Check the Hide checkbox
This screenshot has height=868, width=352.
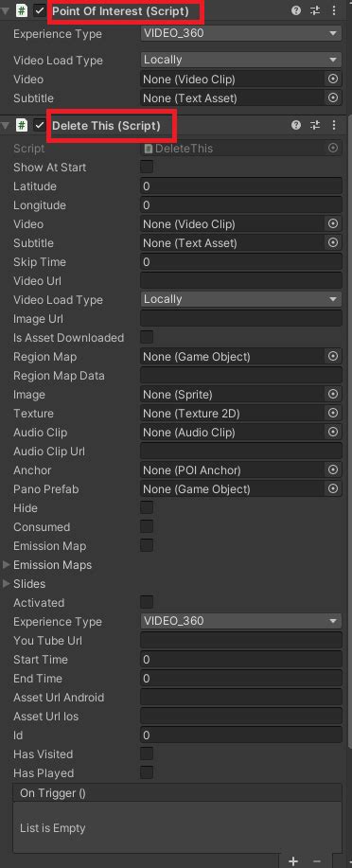coord(147,507)
